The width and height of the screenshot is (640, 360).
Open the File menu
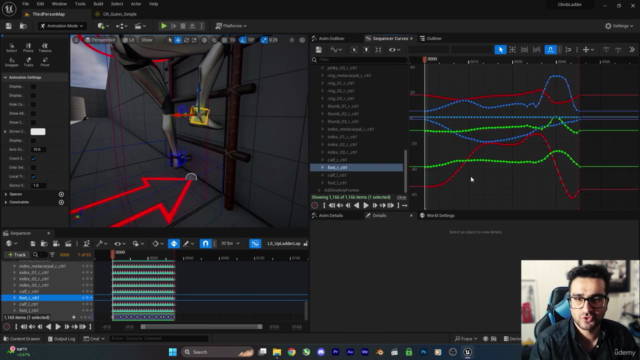(x=25, y=4)
